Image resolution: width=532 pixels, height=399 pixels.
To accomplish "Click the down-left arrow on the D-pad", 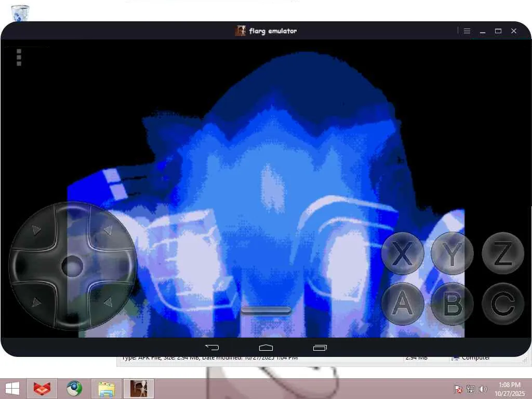I will (x=37, y=302).
